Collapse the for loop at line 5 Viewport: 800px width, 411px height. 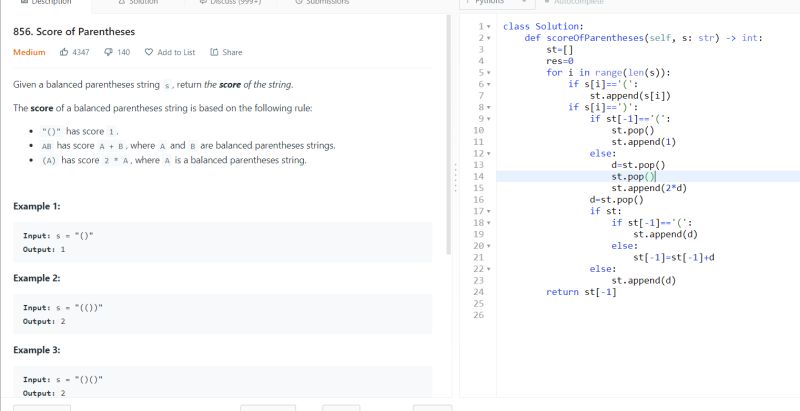coord(489,73)
